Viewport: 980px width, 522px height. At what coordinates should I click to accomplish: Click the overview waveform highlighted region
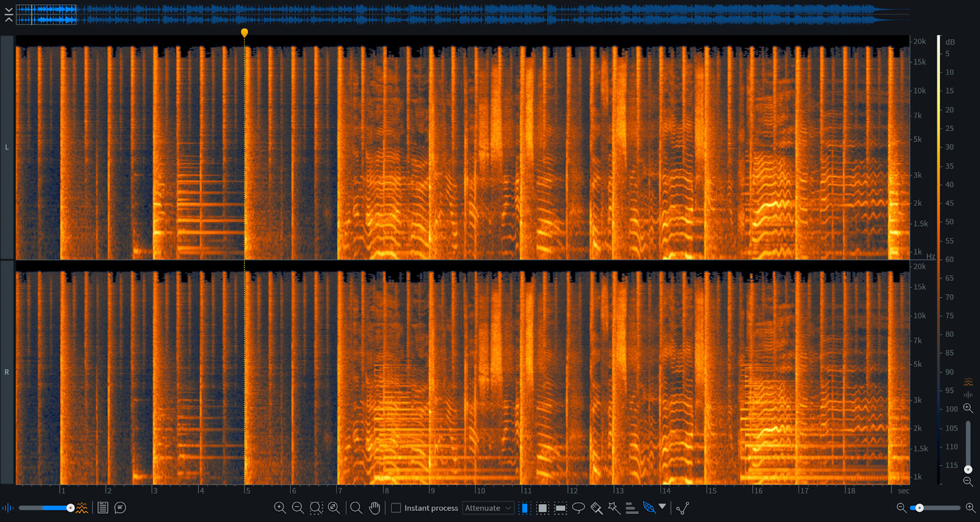tap(47, 15)
